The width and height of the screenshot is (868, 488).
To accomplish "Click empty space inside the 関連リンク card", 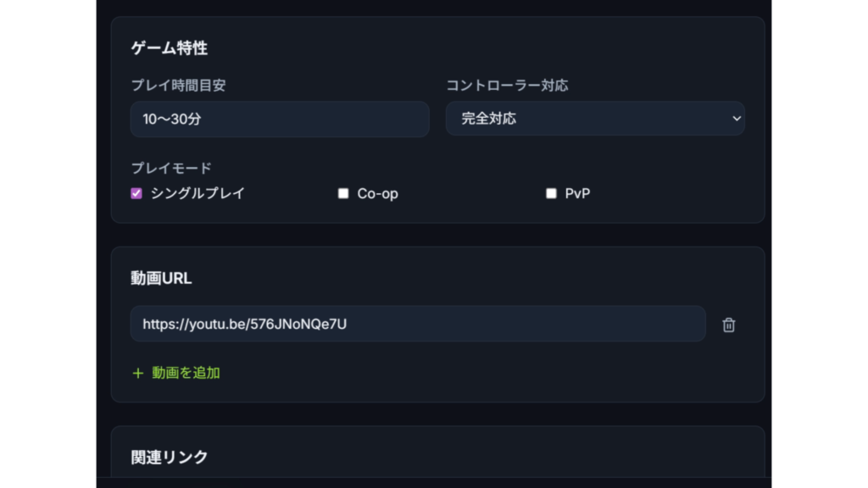I will click(x=509, y=457).
